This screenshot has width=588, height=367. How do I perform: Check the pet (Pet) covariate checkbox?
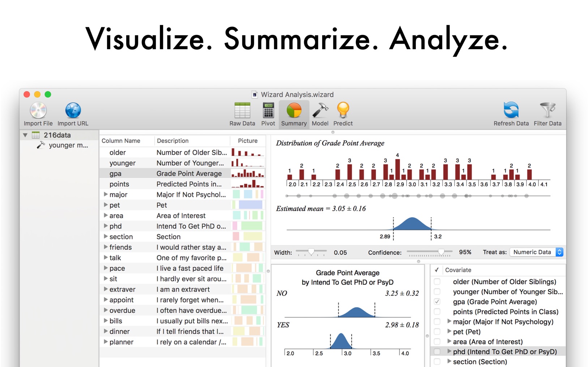coord(437,331)
